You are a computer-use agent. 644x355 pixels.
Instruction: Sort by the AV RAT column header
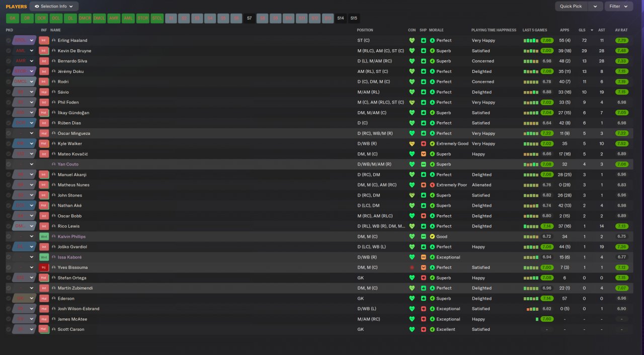(621, 30)
